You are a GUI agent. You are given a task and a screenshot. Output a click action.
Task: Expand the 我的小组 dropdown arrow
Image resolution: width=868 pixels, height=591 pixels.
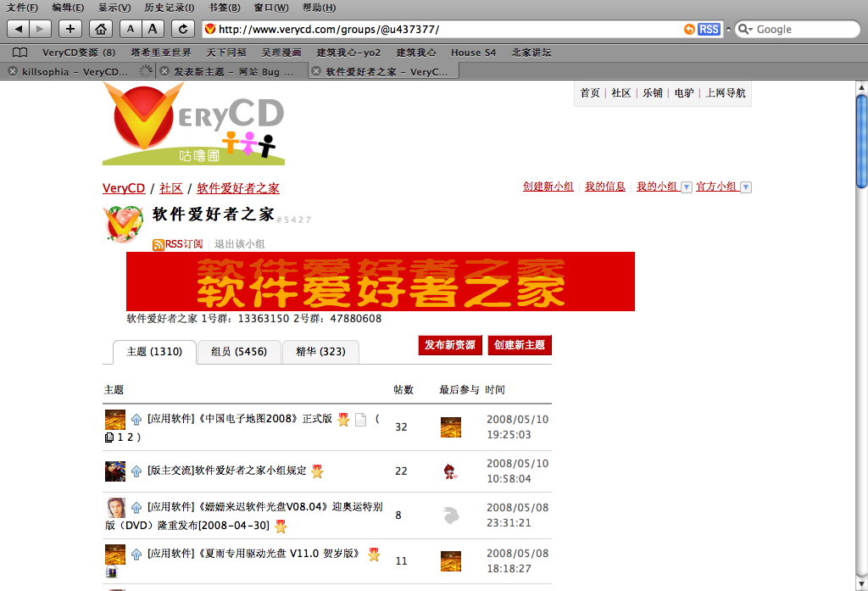click(687, 187)
